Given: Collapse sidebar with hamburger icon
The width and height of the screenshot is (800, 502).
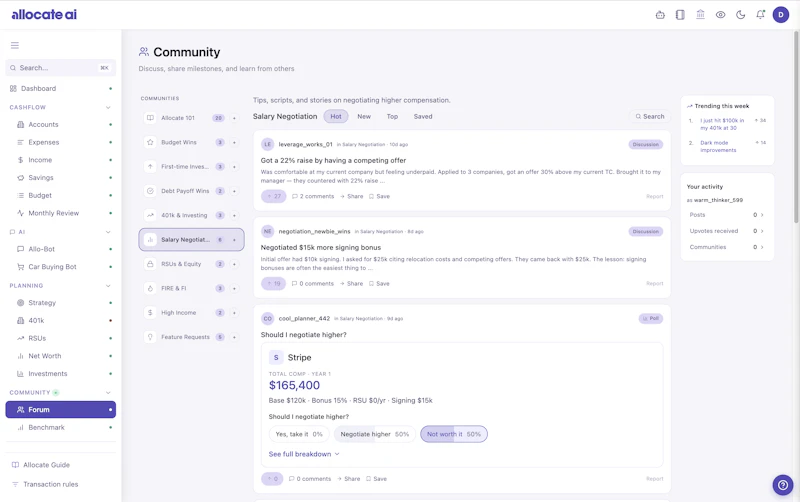Looking at the screenshot, I should pyautogui.click(x=15, y=45).
